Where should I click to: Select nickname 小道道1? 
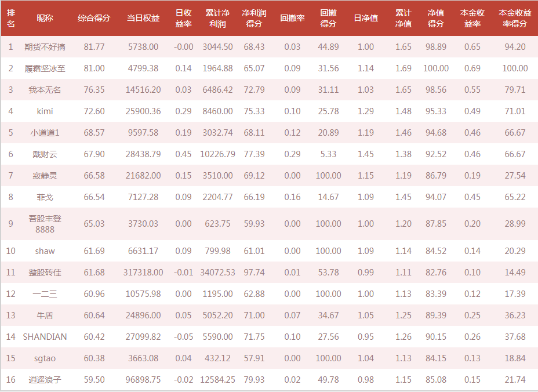click(45, 133)
